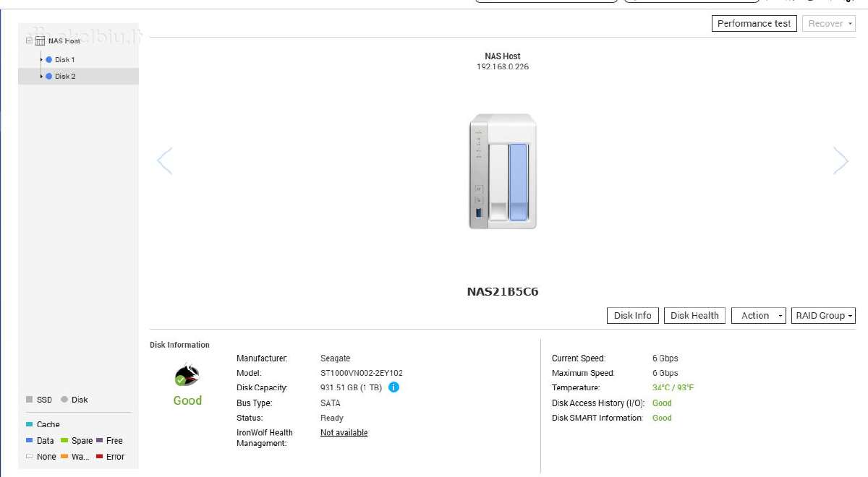The image size is (868, 477).
Task: Click the Disk Access History Good value
Action: 662,403
